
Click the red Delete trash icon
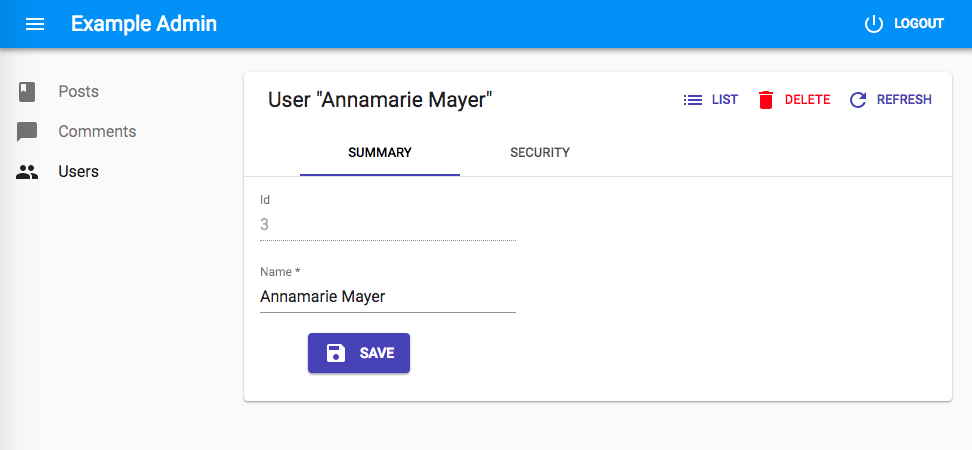pos(766,100)
